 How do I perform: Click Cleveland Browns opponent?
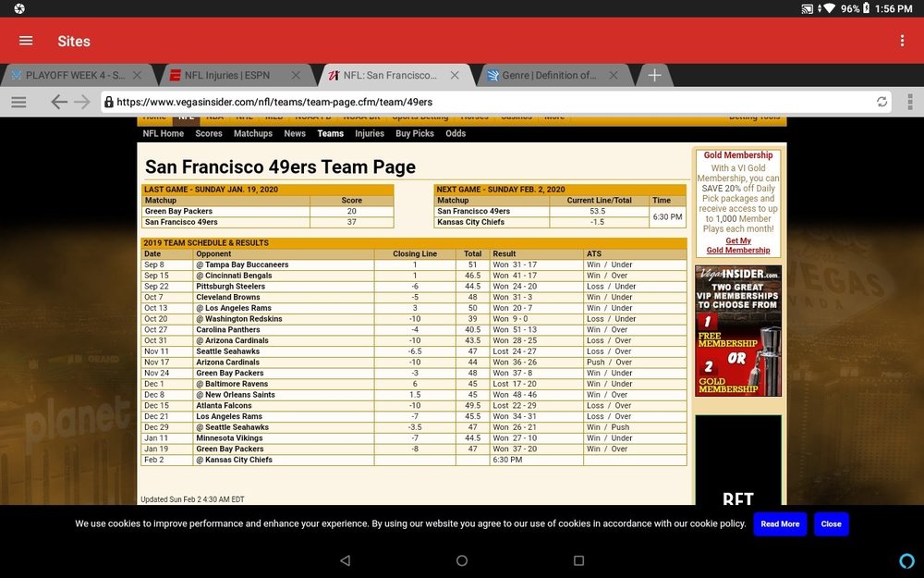coord(228,297)
